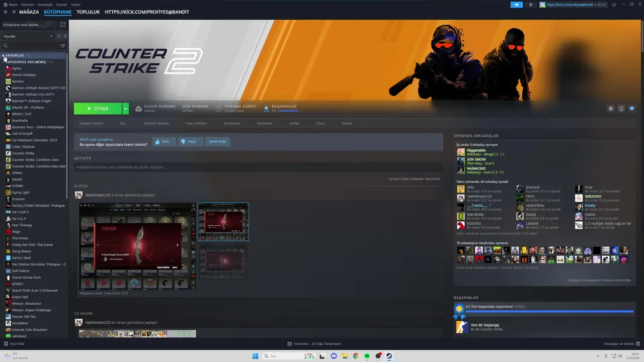Open the Oyunlar library filter dropdown
Viewport: 644px width, 362px height.
pyautogui.click(x=28, y=36)
